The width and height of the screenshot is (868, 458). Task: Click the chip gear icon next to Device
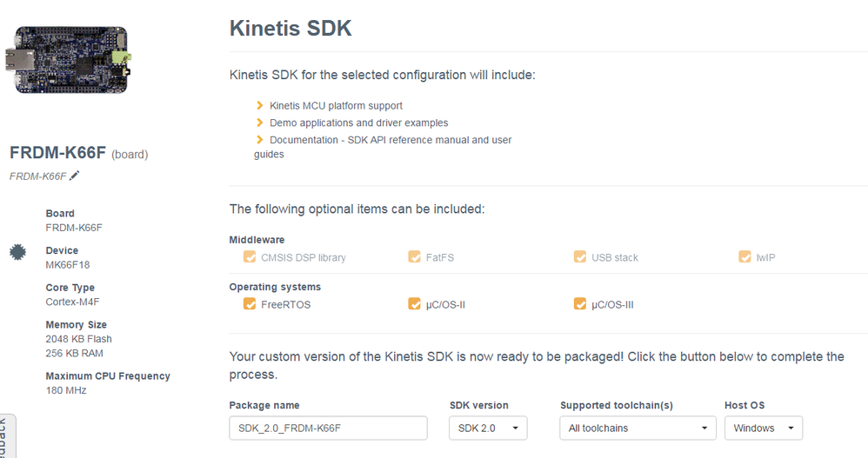[17, 252]
